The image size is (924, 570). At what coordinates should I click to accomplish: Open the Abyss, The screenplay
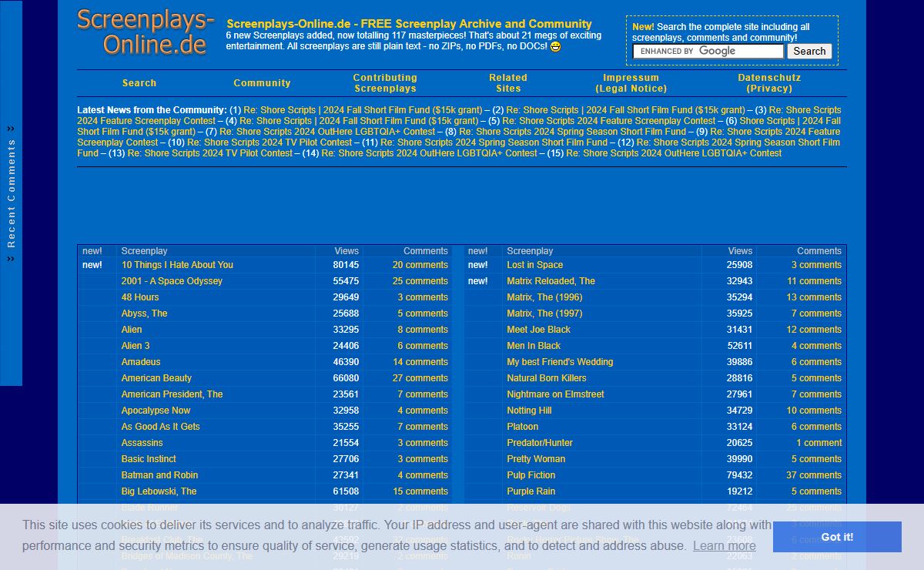(x=144, y=313)
